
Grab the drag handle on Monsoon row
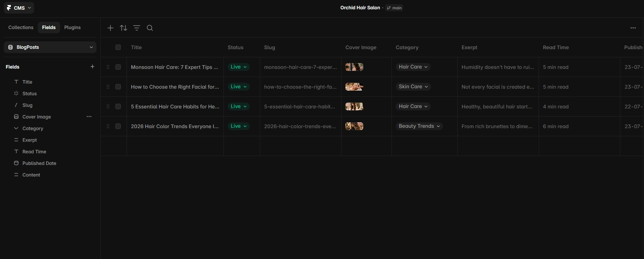[x=108, y=67]
